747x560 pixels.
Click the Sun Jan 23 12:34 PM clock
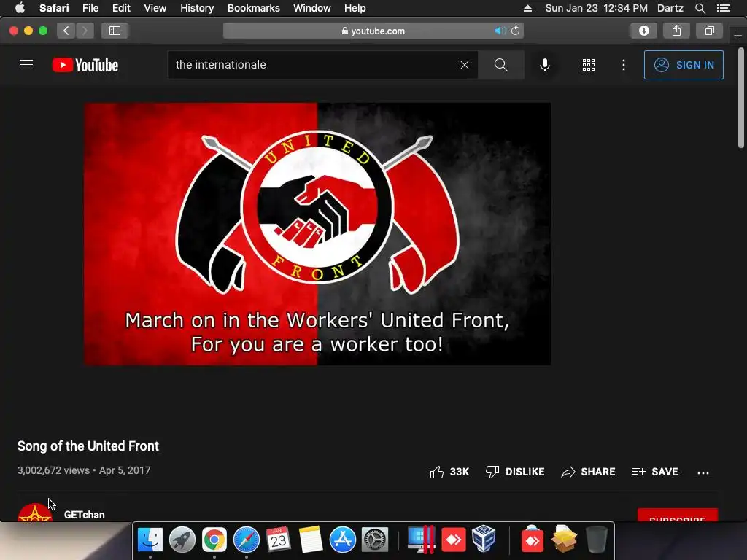(597, 8)
